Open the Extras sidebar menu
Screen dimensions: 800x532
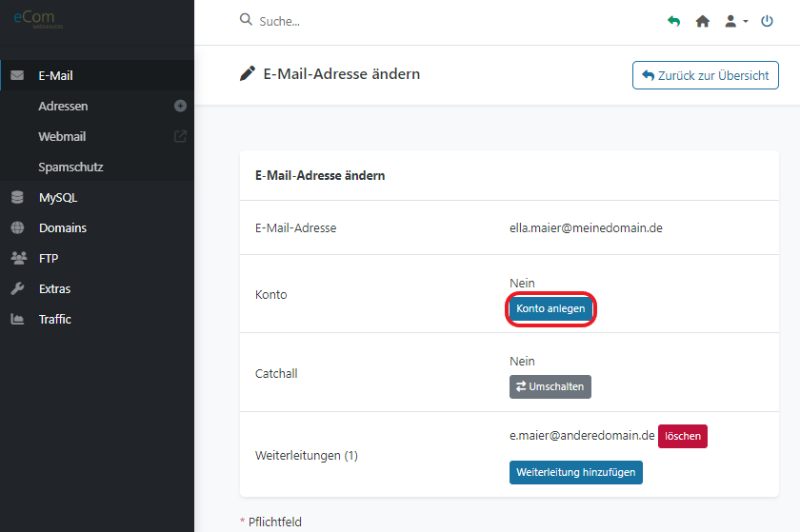(54, 288)
